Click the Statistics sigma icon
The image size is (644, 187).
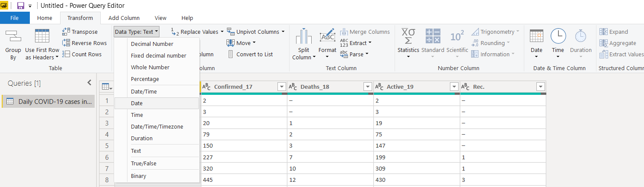point(408,36)
